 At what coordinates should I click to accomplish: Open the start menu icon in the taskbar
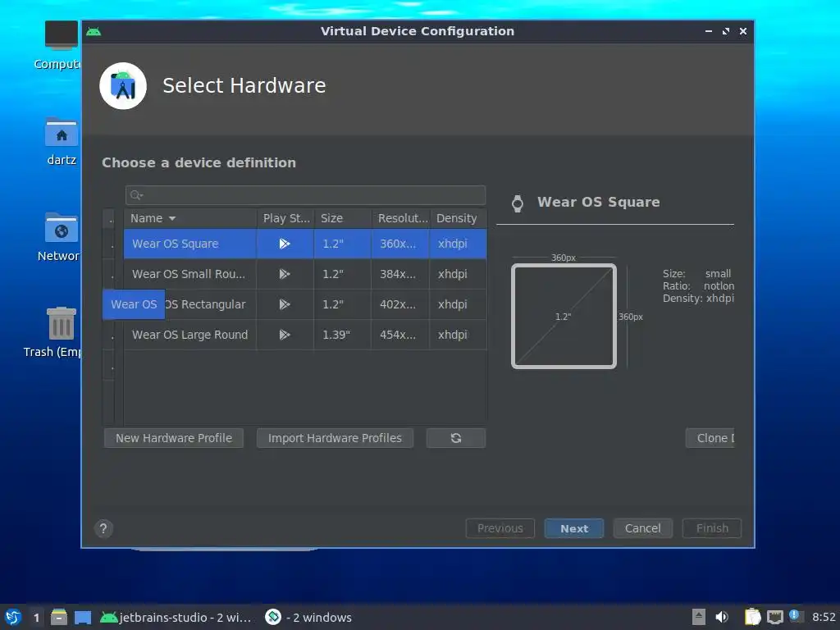(x=13, y=617)
